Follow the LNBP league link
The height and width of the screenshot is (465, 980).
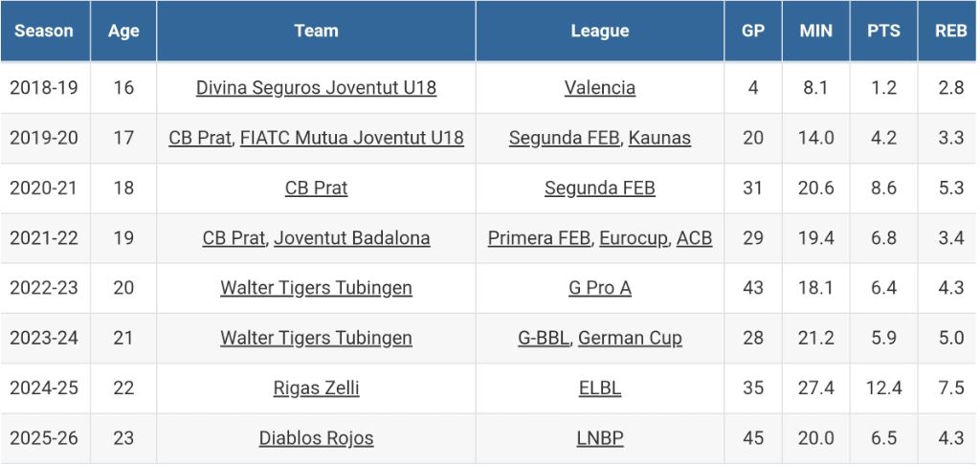600,438
